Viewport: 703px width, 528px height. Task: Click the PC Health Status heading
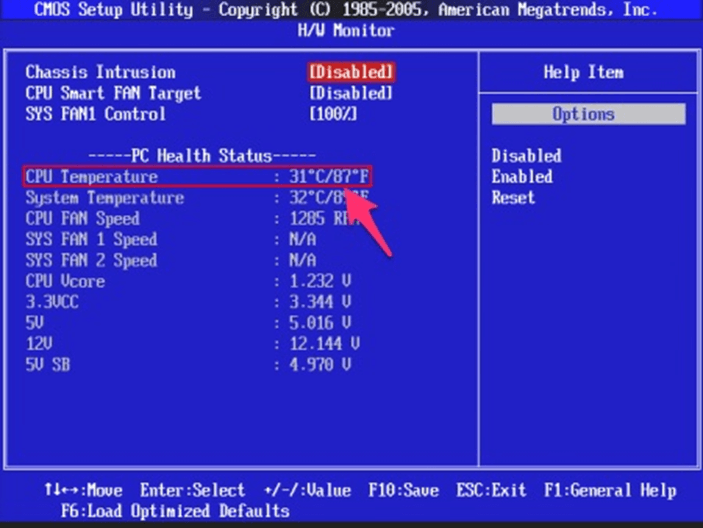202,156
